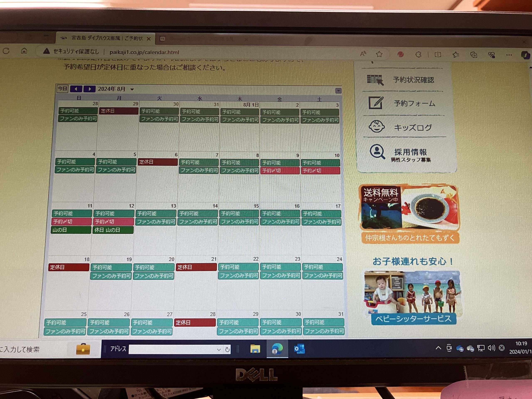Viewport: 532px width, 399px height.
Task: Click the 今日 button on calendar
Action: tap(62, 89)
